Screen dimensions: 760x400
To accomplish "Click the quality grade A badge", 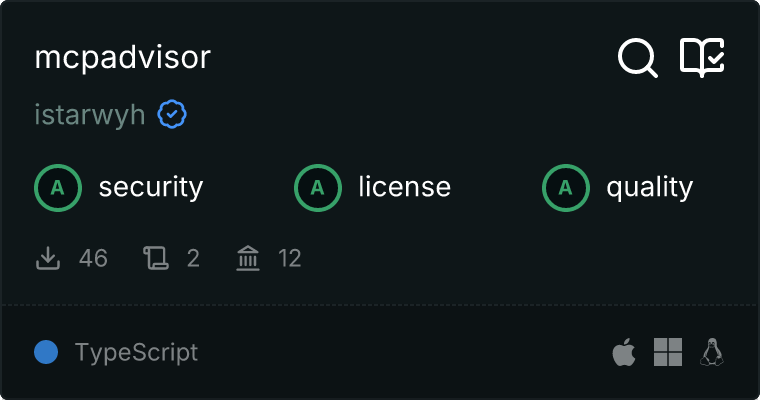I will point(566,187).
